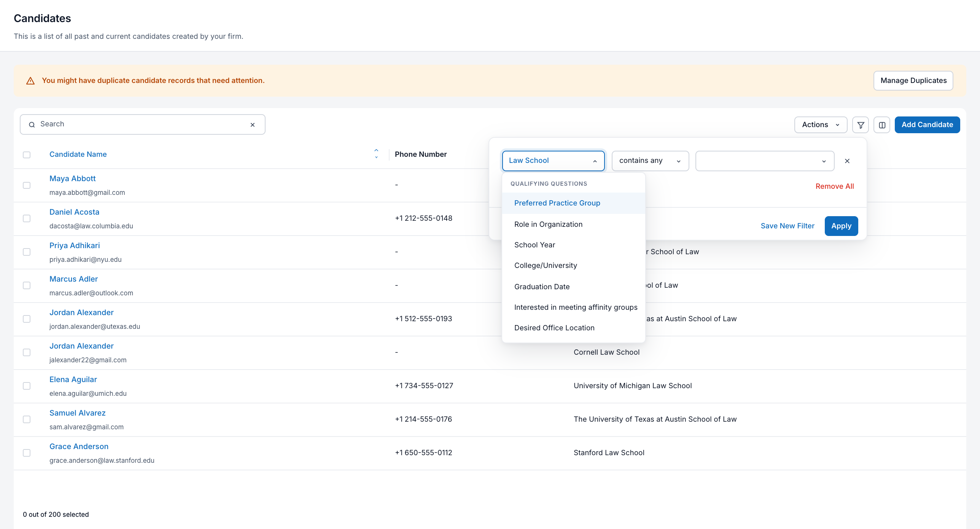Click University of Michigan Law School cell
This screenshot has height=529, width=980.
click(x=633, y=386)
